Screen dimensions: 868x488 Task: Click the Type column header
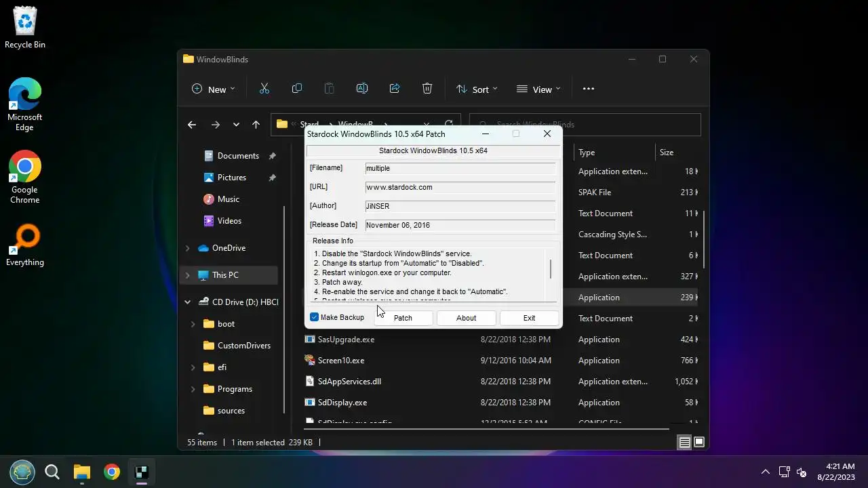(x=614, y=152)
